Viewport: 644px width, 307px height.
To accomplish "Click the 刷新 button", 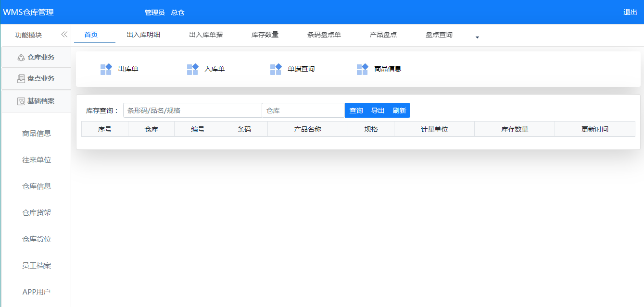I will coord(399,111).
